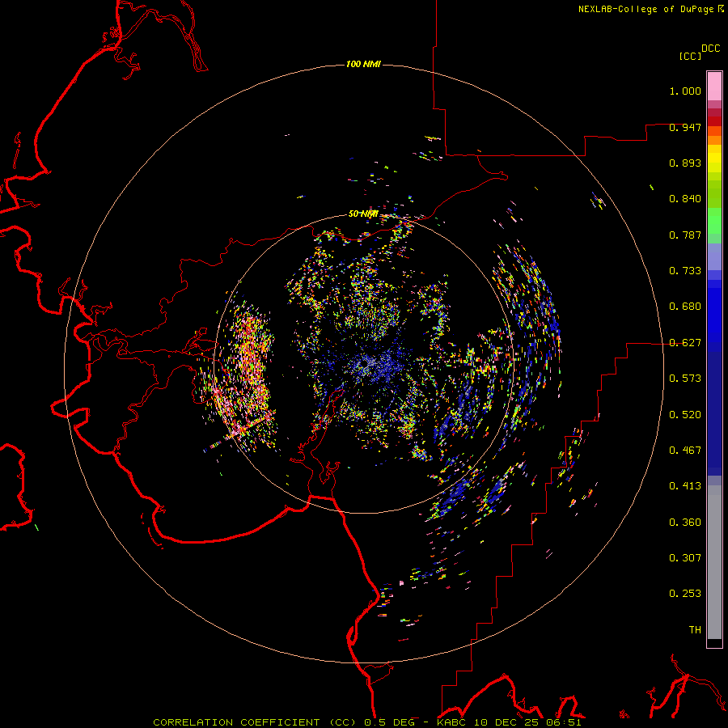Click the bright green swatch near 0.800

(714, 221)
